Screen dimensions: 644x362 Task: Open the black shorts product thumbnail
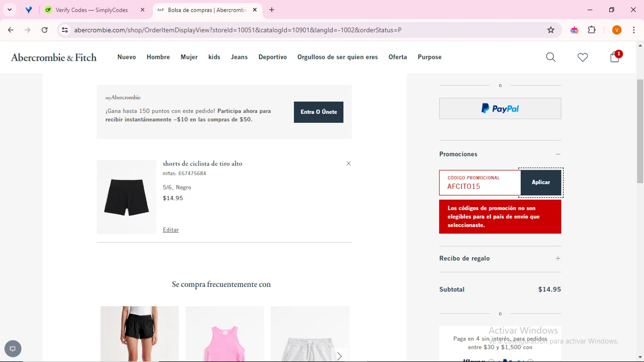point(127,197)
